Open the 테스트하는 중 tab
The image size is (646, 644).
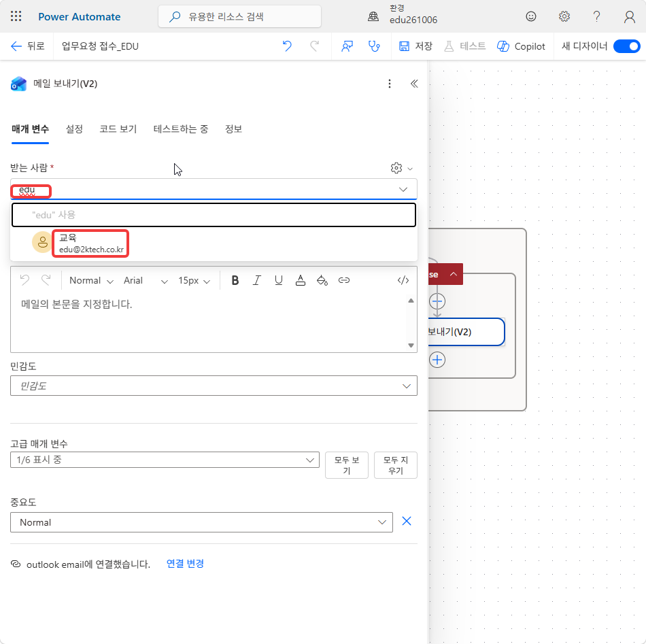tap(180, 129)
